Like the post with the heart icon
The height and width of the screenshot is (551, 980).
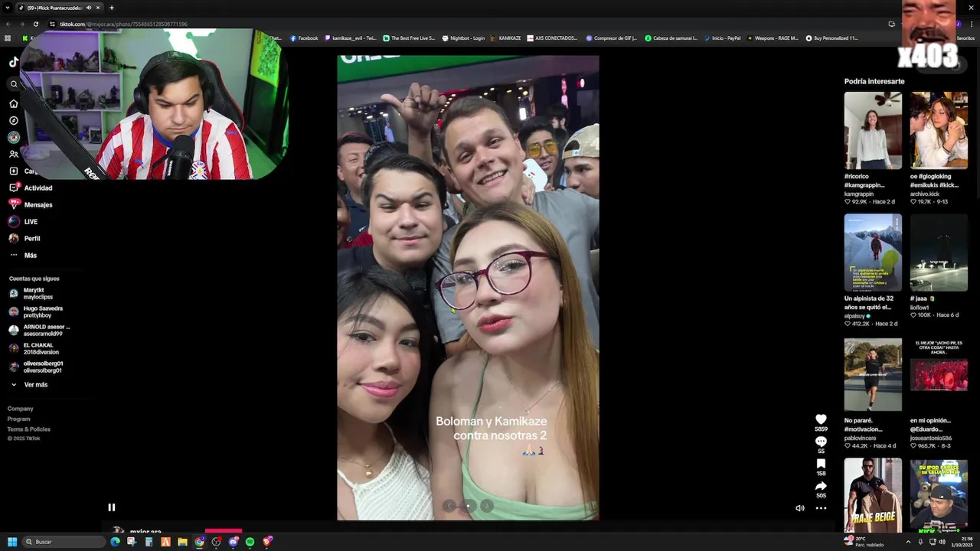pos(821,419)
